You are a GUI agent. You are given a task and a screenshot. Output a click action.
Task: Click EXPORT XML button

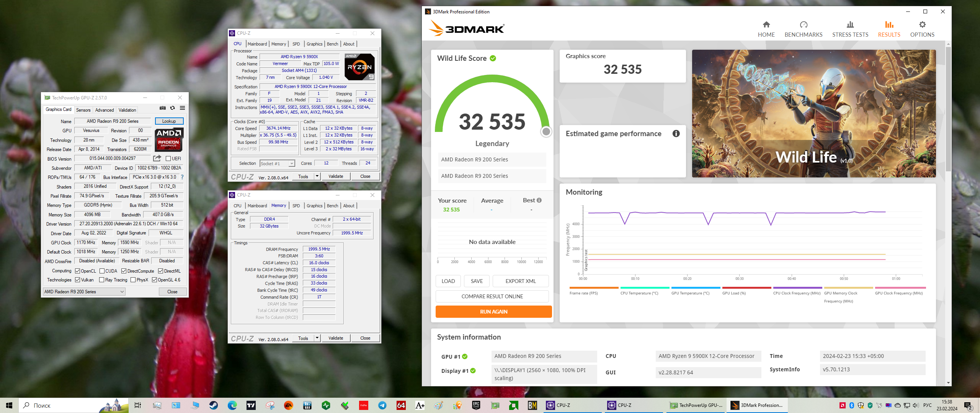(521, 281)
